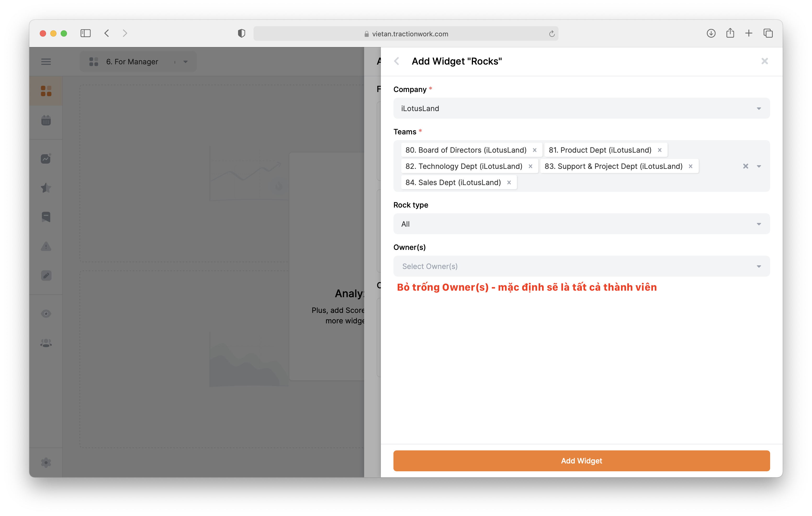Open the star Rocks icon in sidebar
This screenshot has width=812, height=516.
click(46, 188)
